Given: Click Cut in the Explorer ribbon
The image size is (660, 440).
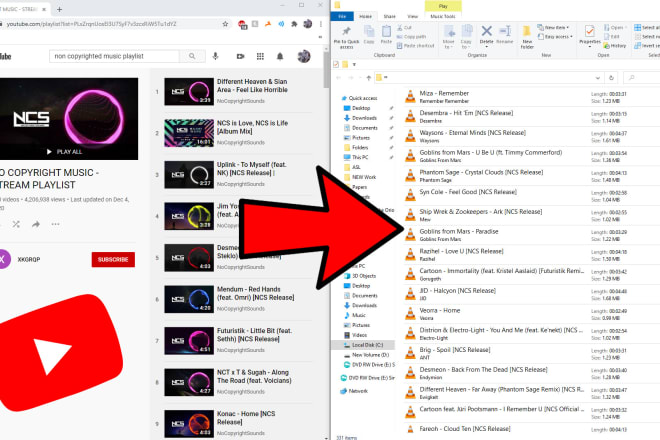Looking at the screenshot, I should pyautogui.click(x=404, y=27).
